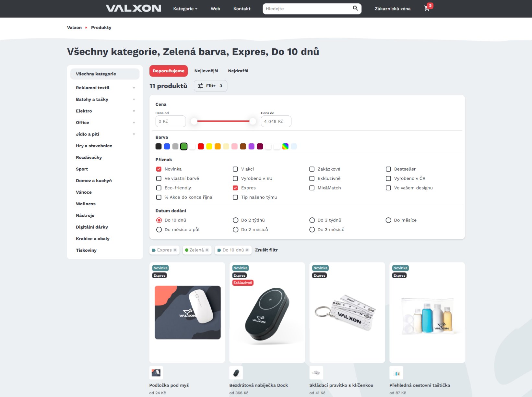Viewport: 532px width, 397px height.
Task: Open the Zákaznická zóna link
Action: (x=393, y=9)
